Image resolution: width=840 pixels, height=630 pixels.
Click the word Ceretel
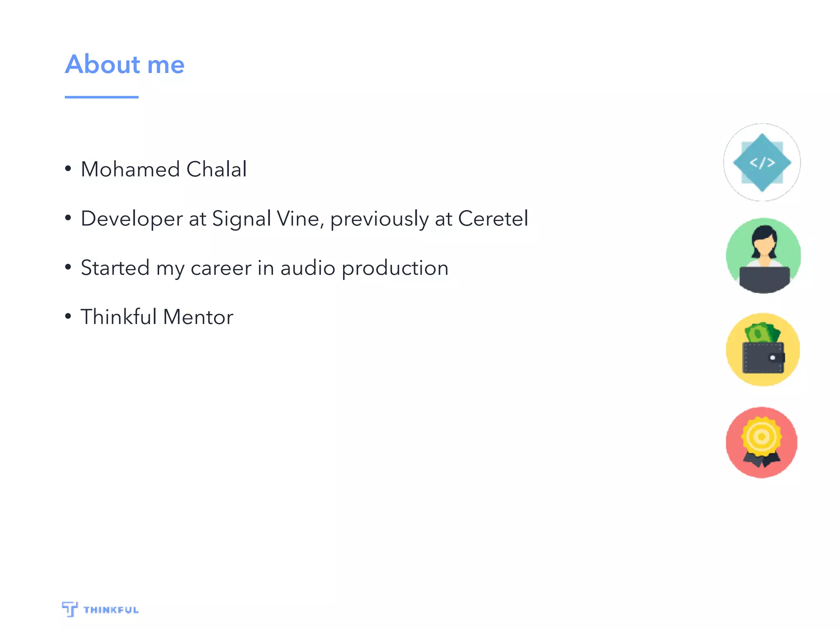pos(493,218)
